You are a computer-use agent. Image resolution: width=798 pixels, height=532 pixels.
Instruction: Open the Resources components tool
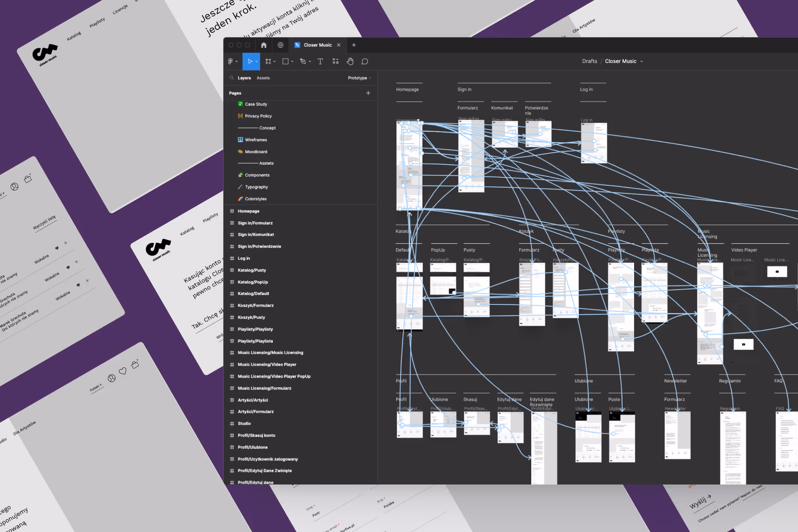(x=335, y=61)
